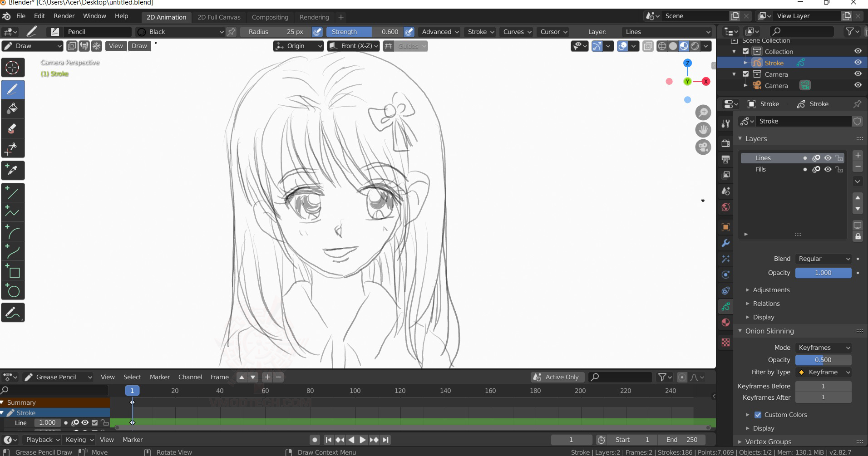Select the Erase tool
The width and height of the screenshot is (868, 456).
click(13, 128)
